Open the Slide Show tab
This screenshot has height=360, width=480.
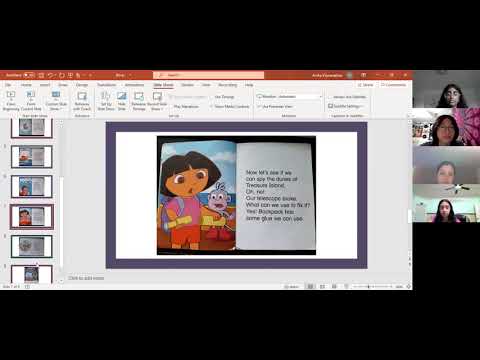pyautogui.click(x=163, y=85)
